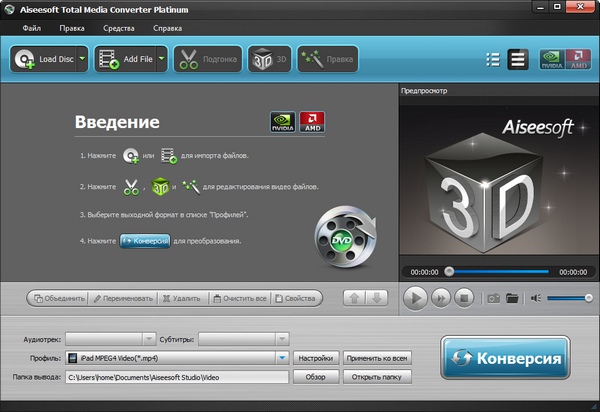Open the Аудиотрек dropdown
The width and height of the screenshot is (600, 412).
(111, 339)
